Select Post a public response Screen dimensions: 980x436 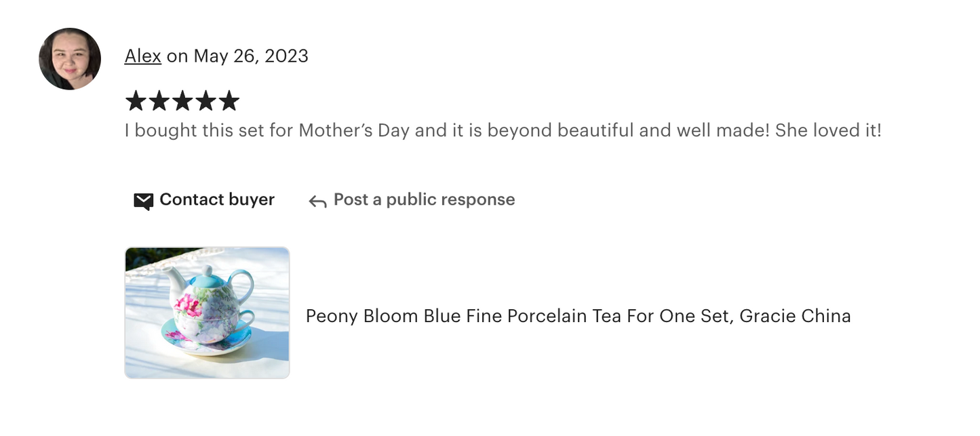pyautogui.click(x=424, y=199)
